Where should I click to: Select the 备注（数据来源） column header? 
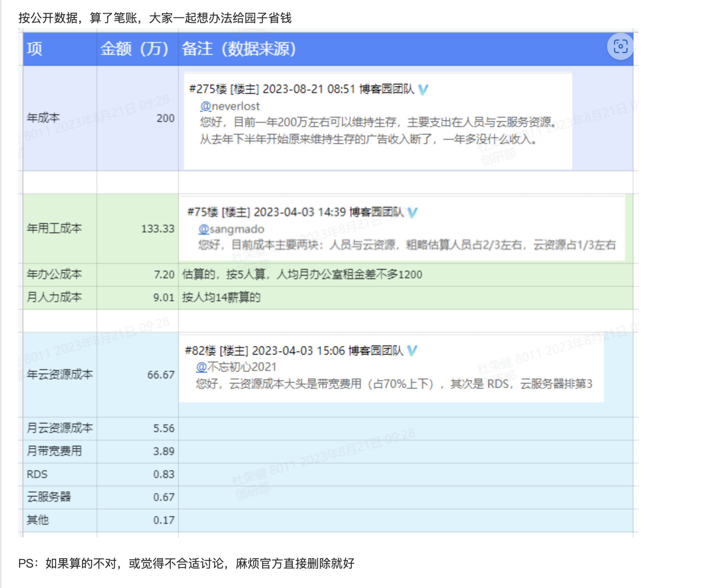pyautogui.click(x=239, y=49)
